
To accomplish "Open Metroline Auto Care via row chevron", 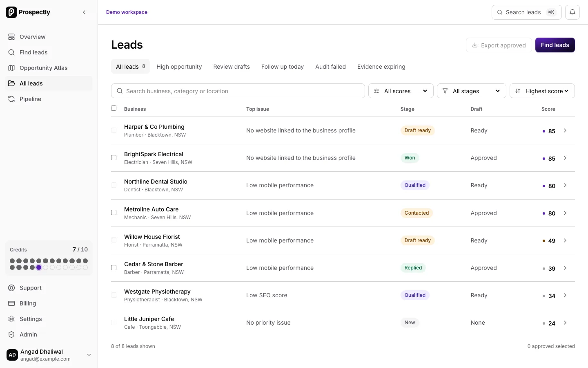I will click(x=565, y=213).
